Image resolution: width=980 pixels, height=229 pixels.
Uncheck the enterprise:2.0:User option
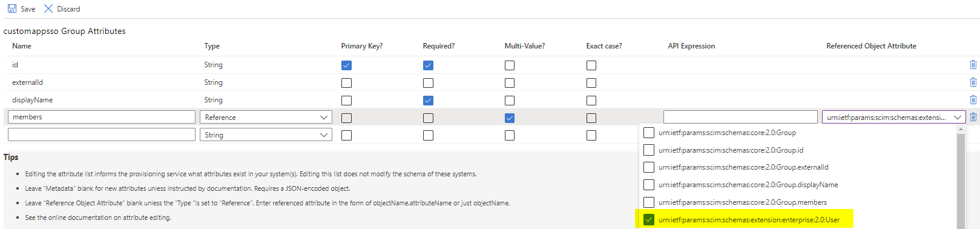(649, 219)
